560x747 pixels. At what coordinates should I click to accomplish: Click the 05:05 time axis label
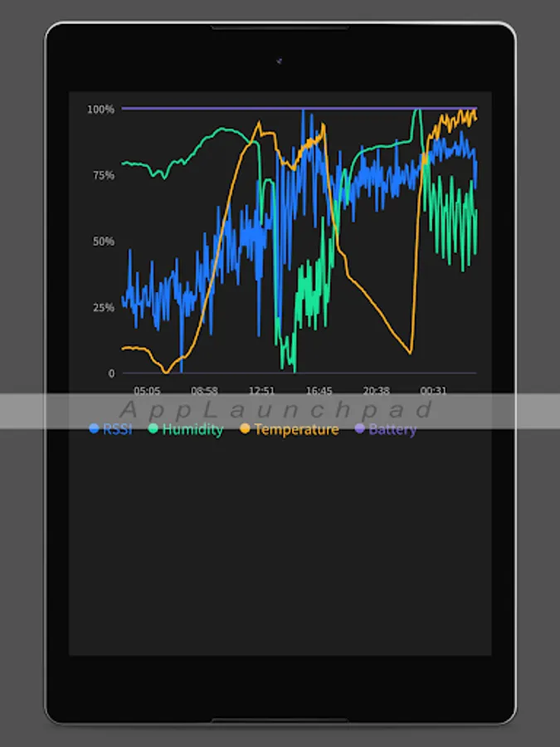pos(147,391)
